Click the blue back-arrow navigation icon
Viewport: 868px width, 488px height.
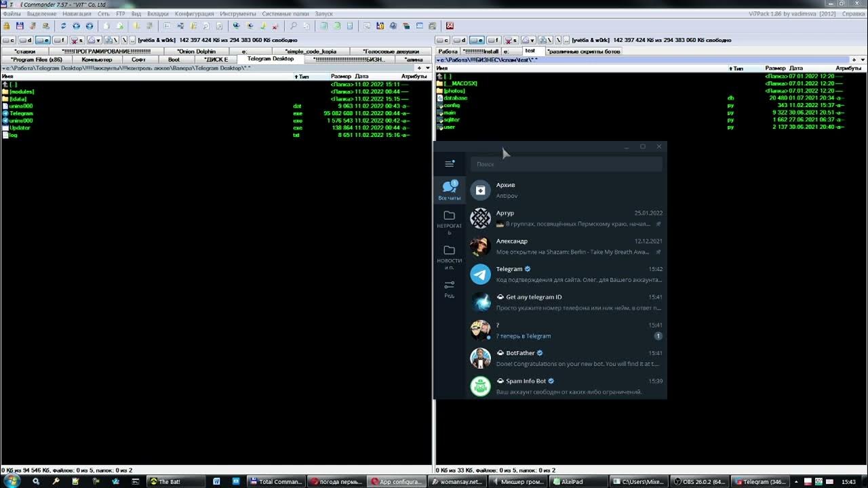click(76, 26)
